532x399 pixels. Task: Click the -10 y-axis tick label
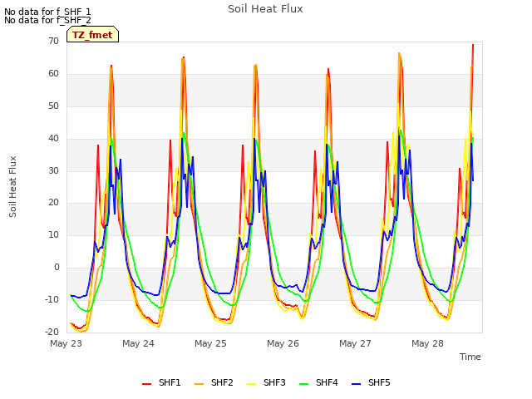point(52,299)
